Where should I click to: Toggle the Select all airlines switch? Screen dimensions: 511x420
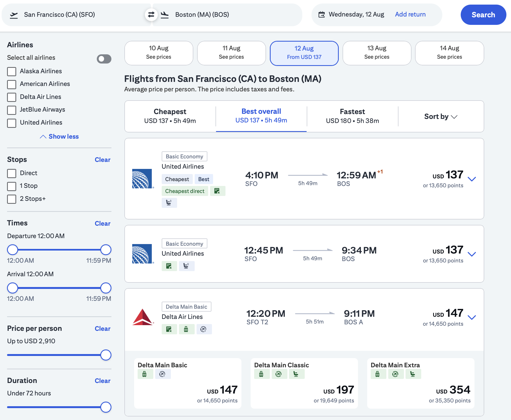(104, 59)
